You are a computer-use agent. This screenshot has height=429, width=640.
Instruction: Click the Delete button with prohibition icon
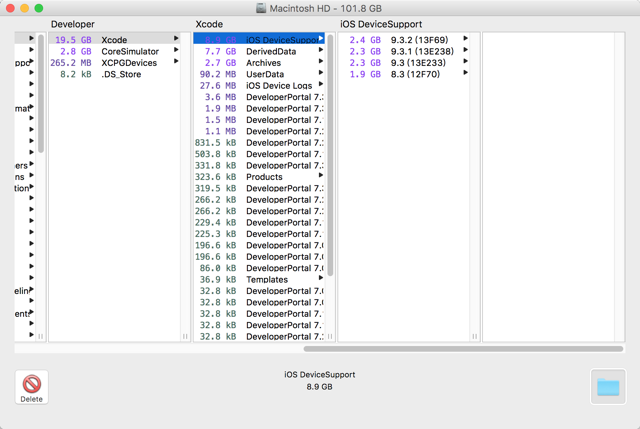click(31, 387)
